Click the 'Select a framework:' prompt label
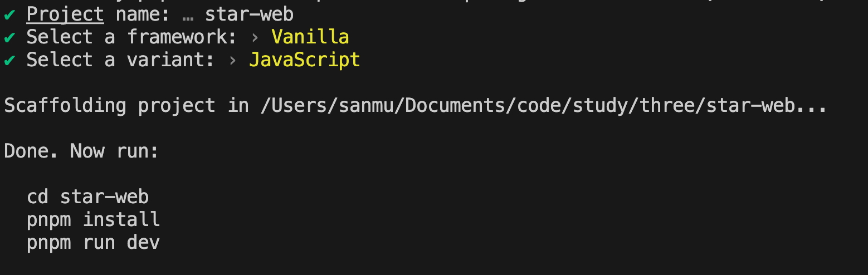Viewport: 868px width, 275px height. pyautogui.click(x=132, y=37)
